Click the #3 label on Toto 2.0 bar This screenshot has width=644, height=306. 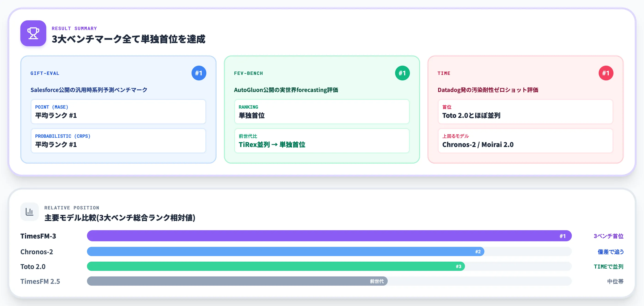(x=458, y=266)
